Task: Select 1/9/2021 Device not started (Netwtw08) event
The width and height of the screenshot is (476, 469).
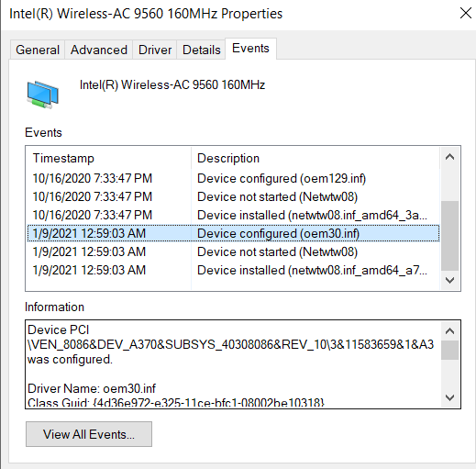Action: point(233,251)
